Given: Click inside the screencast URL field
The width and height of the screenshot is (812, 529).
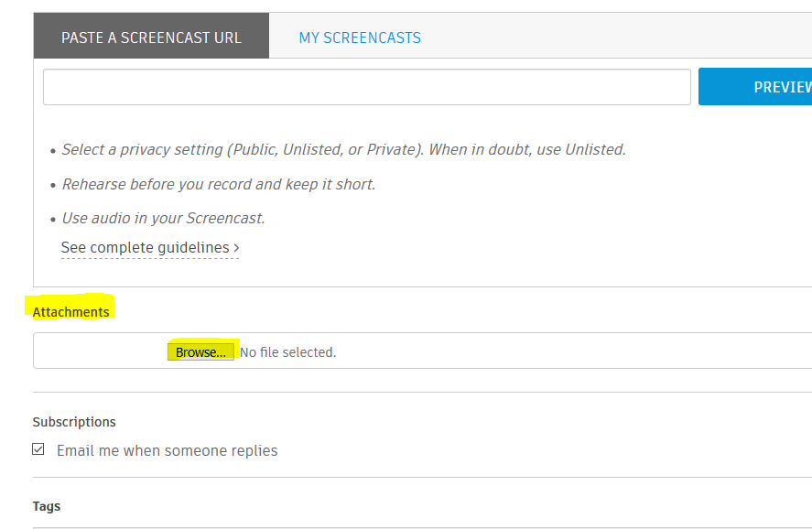Looking at the screenshot, I should [366, 86].
